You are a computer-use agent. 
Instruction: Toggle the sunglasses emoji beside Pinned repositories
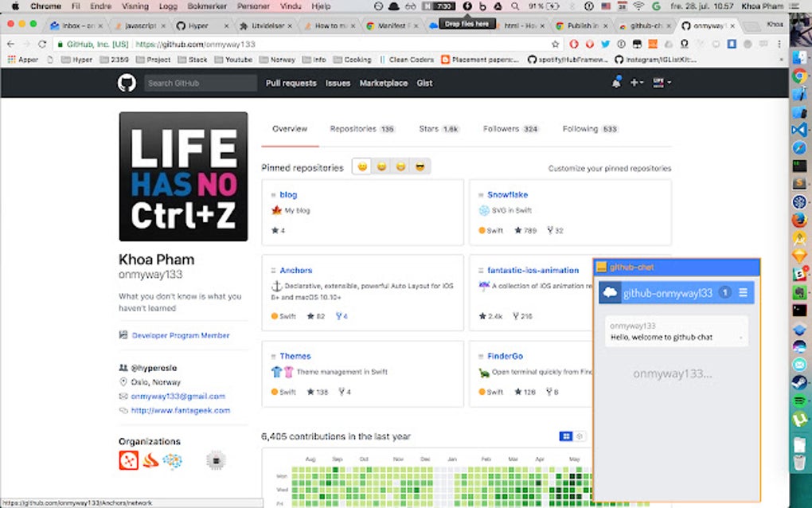tap(420, 166)
